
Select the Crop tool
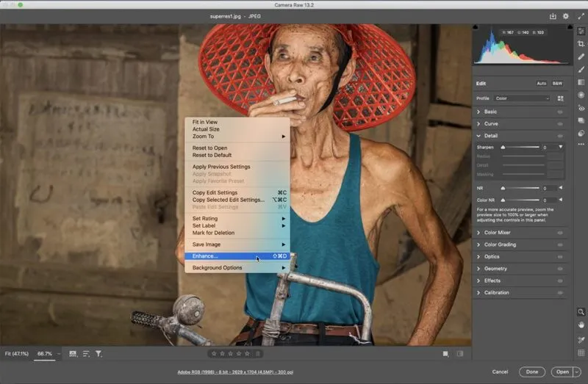[x=581, y=44]
